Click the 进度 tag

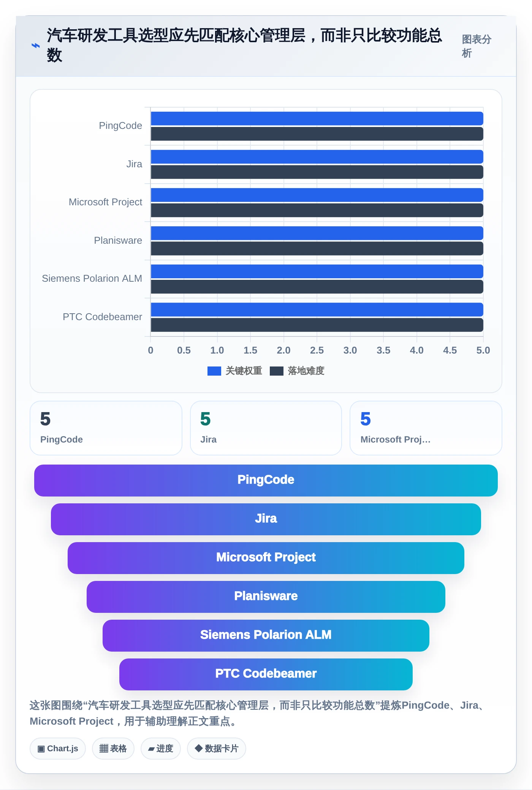[161, 749]
